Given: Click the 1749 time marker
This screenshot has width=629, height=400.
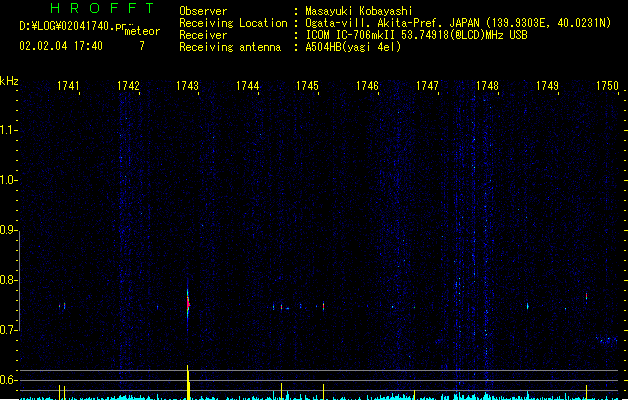Looking at the screenshot, I should click(x=547, y=86).
